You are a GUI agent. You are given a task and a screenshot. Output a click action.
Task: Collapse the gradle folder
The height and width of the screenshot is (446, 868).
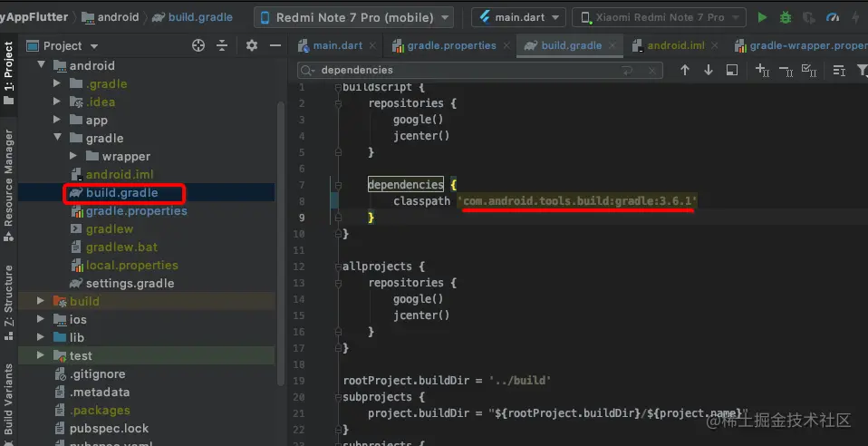[x=57, y=138]
